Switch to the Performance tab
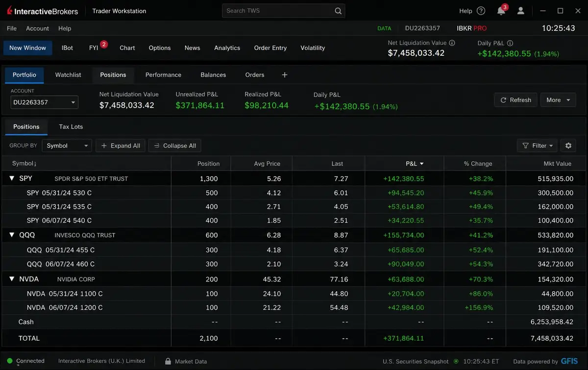588x370 pixels. tap(163, 75)
